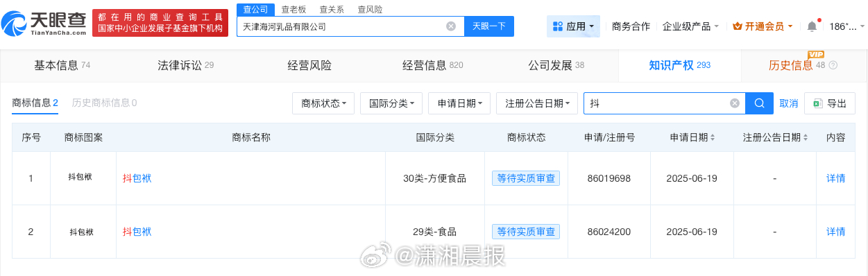The width and height of the screenshot is (868, 276).
Task: Open the 基本信息 tab
Action: (x=62, y=65)
